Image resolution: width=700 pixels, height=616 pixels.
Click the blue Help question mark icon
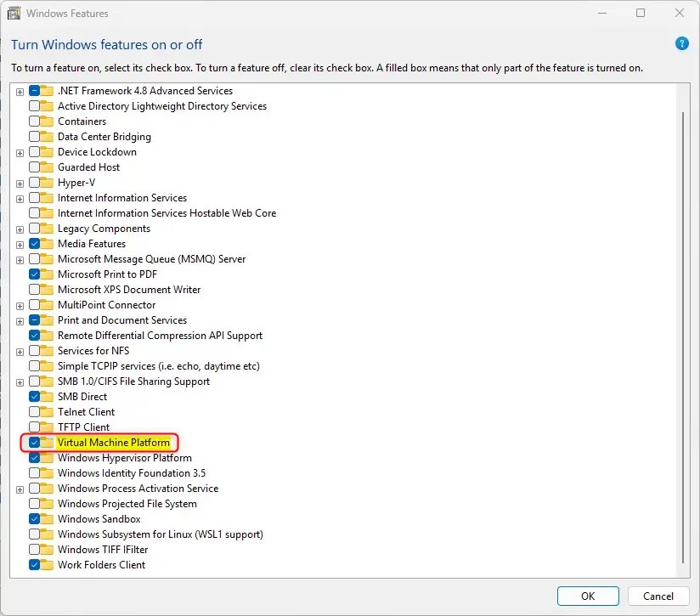click(x=681, y=43)
